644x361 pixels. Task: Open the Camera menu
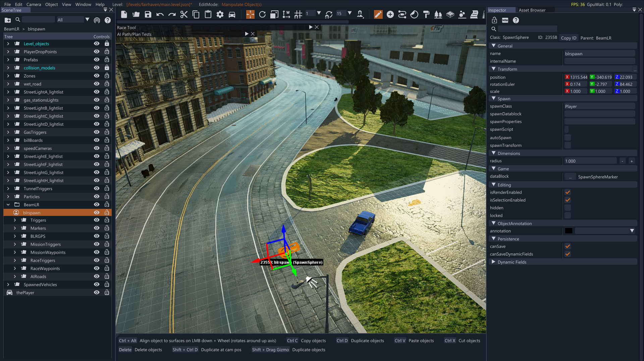coord(34,4)
